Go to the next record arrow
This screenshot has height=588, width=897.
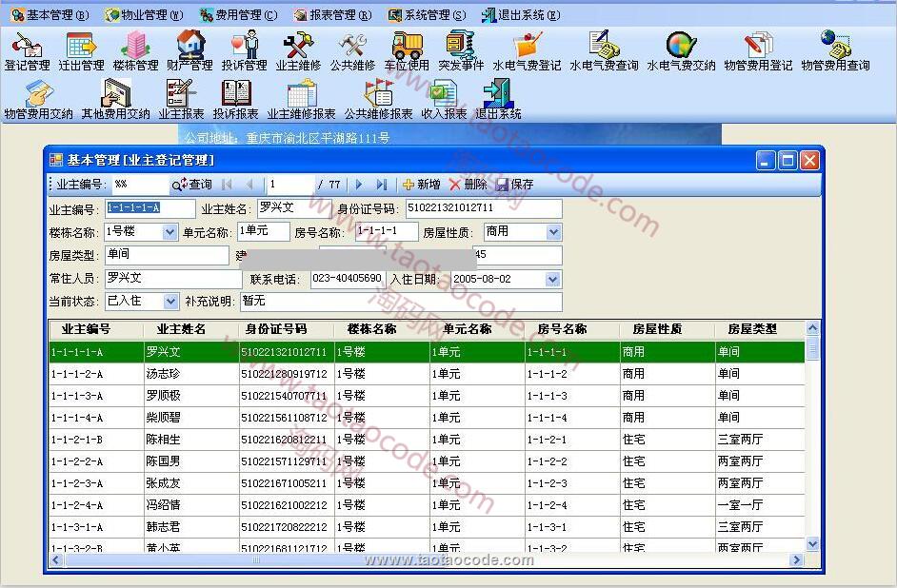(359, 185)
